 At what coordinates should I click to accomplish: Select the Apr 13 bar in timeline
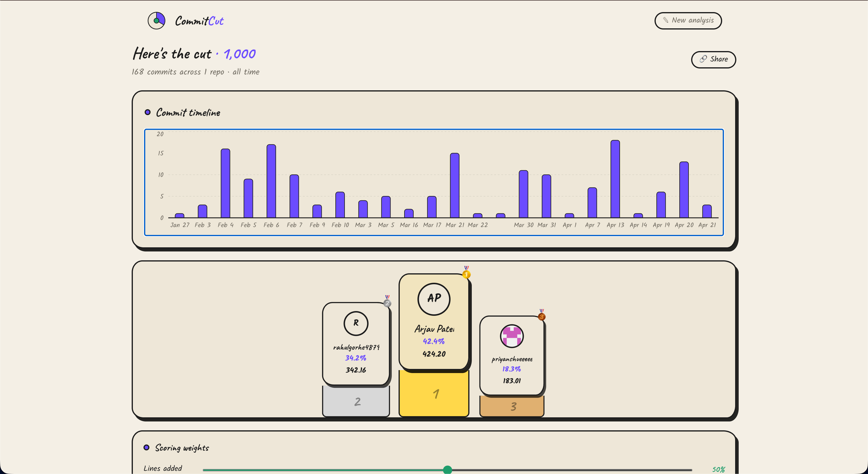[615, 179]
